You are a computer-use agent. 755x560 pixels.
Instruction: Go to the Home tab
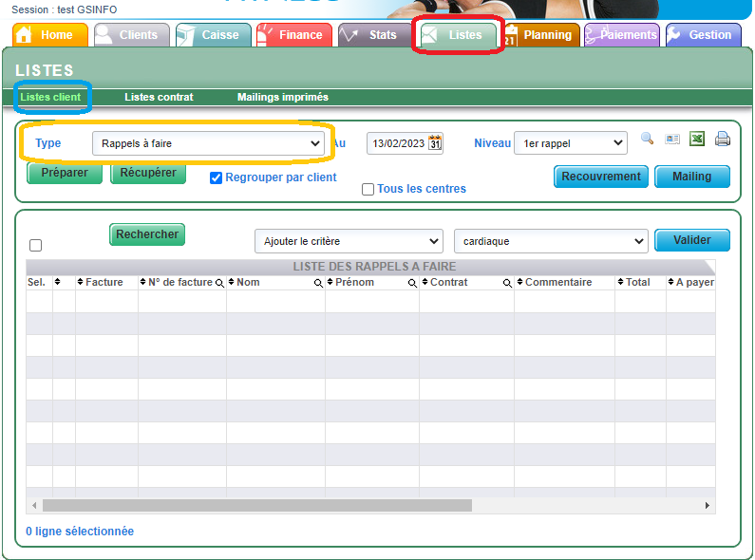pyautogui.click(x=50, y=35)
